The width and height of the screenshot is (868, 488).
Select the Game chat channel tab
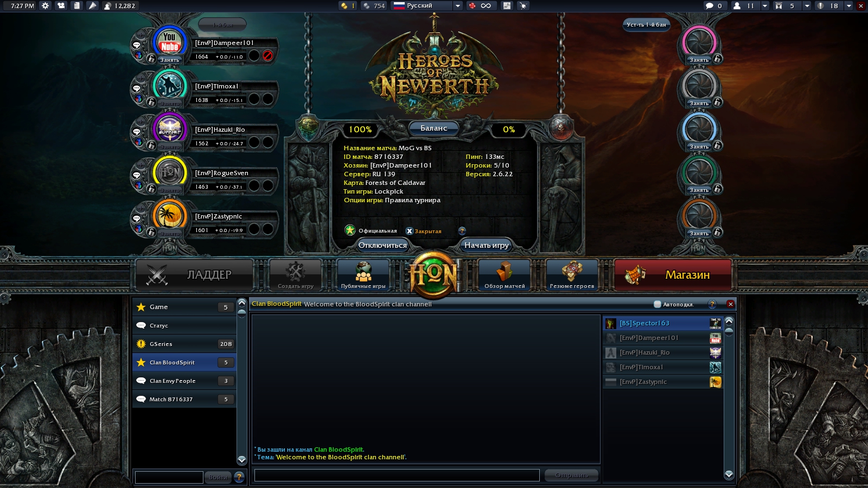point(184,307)
